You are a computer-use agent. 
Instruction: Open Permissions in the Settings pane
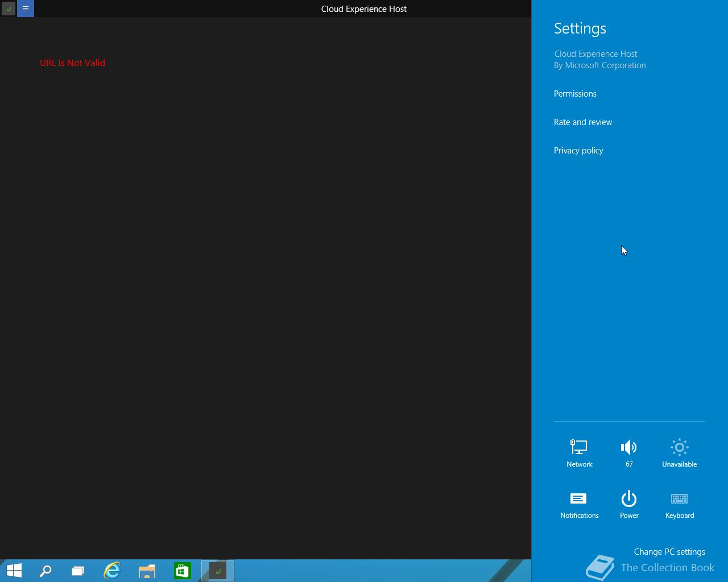click(575, 94)
